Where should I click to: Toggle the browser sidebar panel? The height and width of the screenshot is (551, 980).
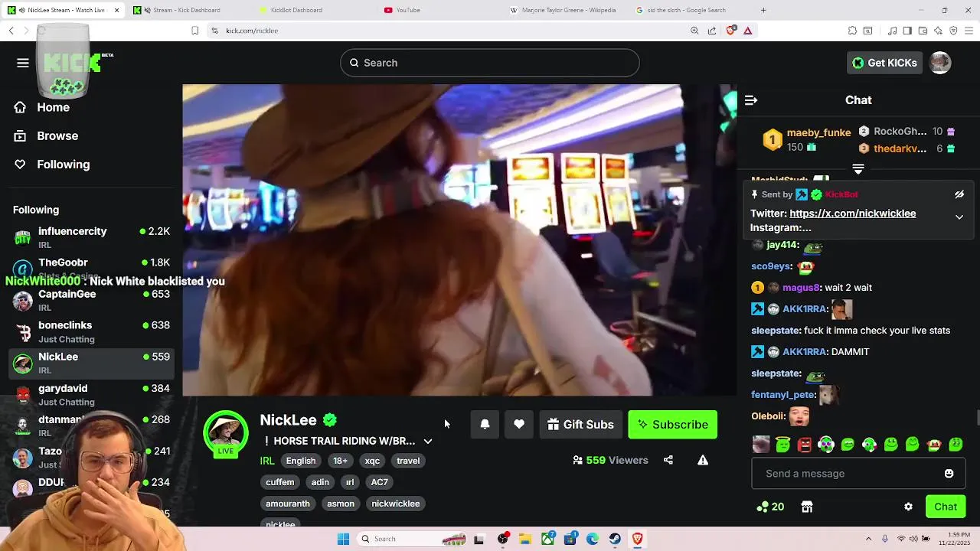coord(907,31)
